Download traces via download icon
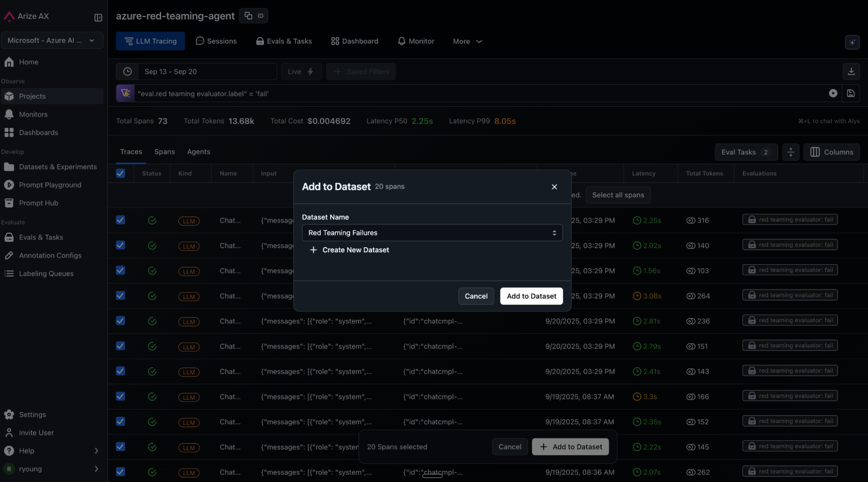Image resolution: width=868 pixels, height=482 pixels. pos(851,72)
